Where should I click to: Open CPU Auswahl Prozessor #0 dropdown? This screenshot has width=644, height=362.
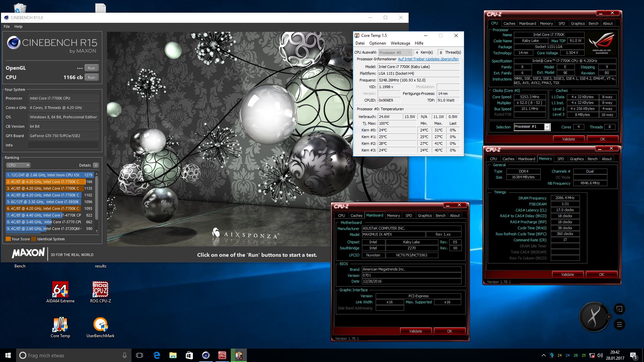[x=395, y=53]
